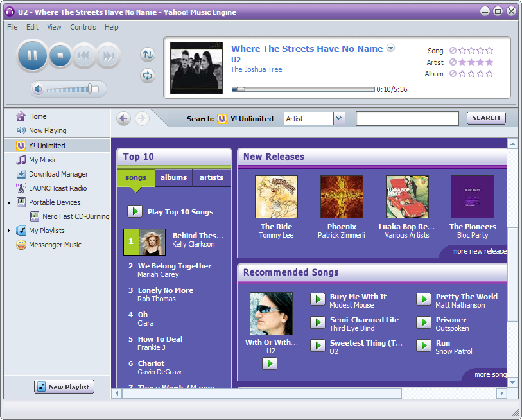Collapse the Portable Devices tree node
The height and width of the screenshot is (420, 522).
[x=9, y=202]
